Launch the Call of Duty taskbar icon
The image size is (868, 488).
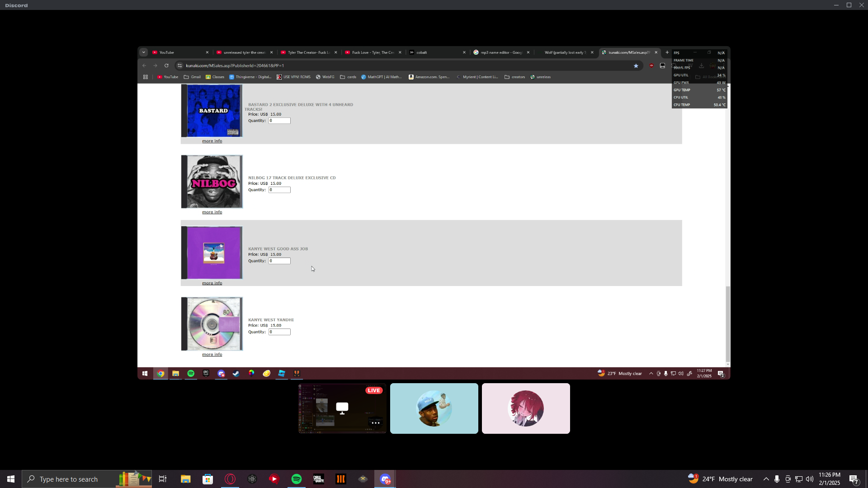[319, 479]
